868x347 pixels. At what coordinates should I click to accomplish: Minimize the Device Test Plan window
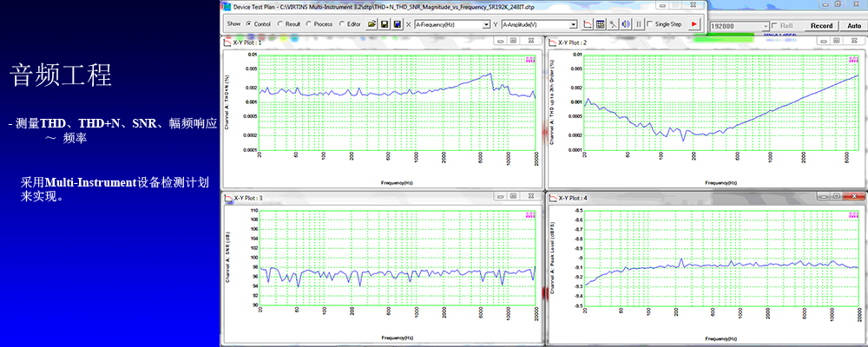(661, 4)
